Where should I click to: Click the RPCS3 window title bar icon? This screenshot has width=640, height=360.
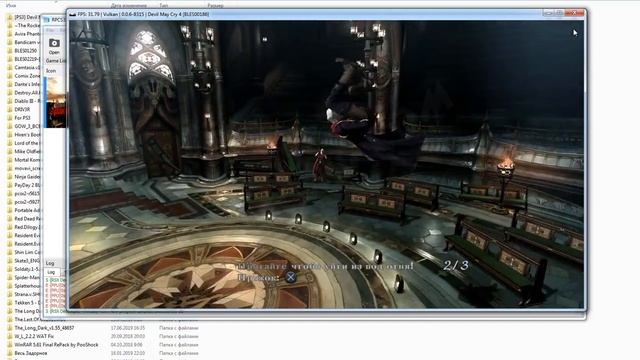click(47, 20)
